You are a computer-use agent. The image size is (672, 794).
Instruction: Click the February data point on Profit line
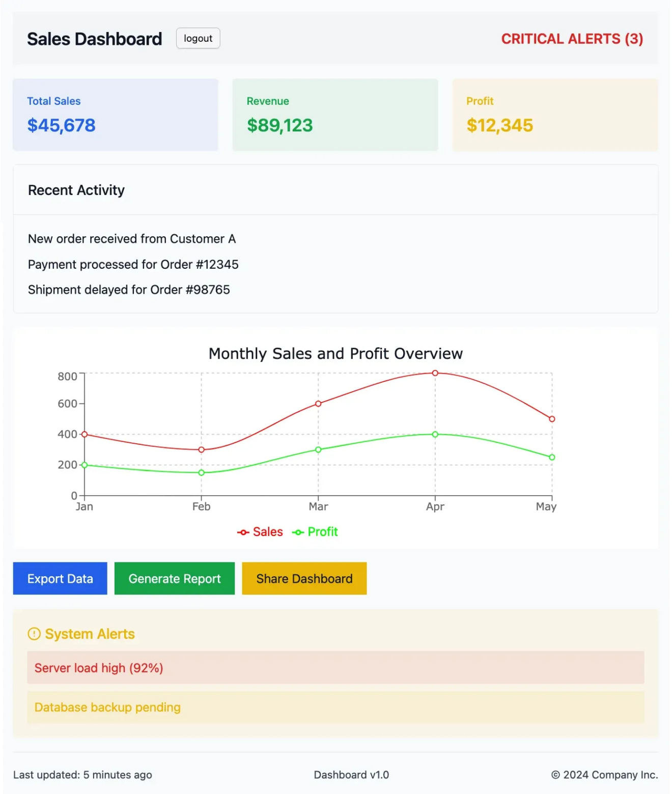[x=201, y=472]
